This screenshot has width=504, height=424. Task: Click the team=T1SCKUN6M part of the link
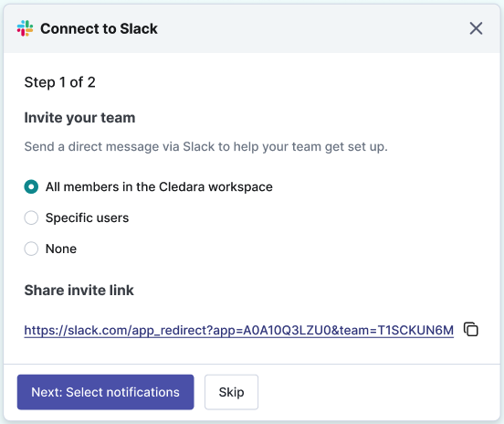396,331
